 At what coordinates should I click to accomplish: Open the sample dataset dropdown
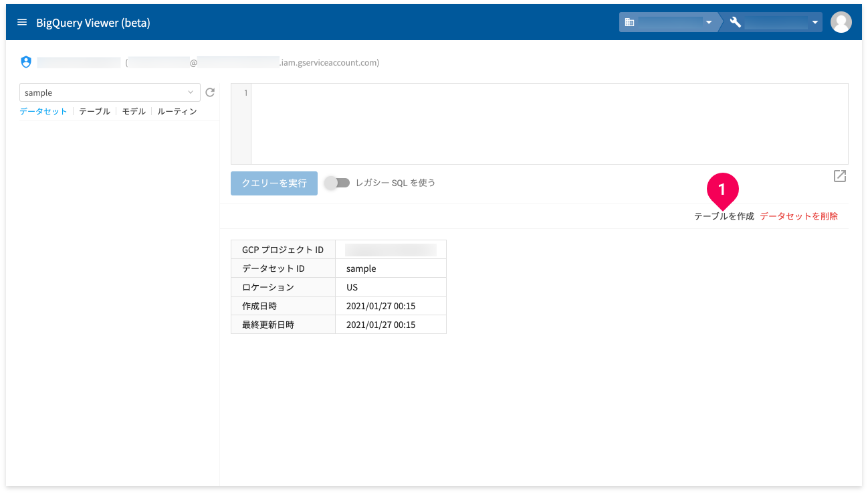click(x=110, y=92)
